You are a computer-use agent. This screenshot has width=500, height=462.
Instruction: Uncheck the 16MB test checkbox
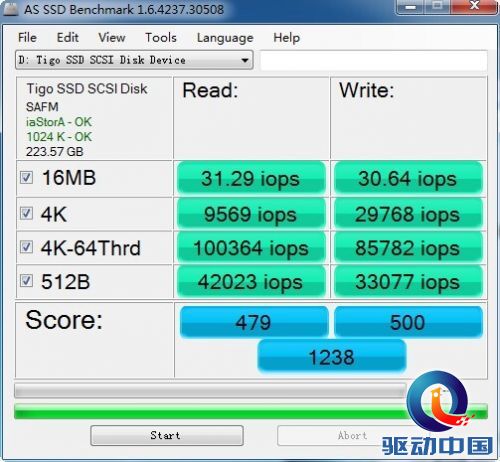click(26, 178)
